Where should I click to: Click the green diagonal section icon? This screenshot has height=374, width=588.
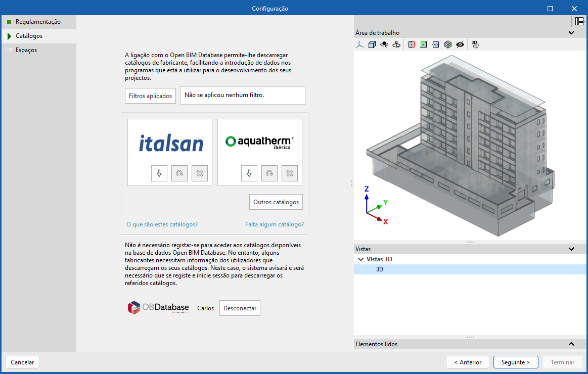pos(423,44)
